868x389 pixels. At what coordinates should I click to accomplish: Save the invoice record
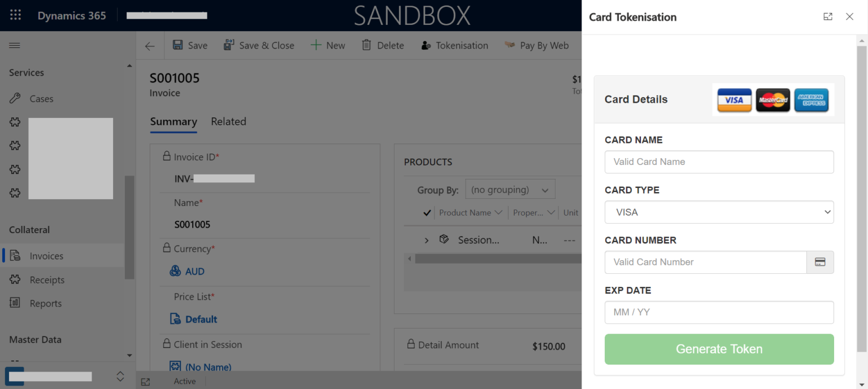190,46
